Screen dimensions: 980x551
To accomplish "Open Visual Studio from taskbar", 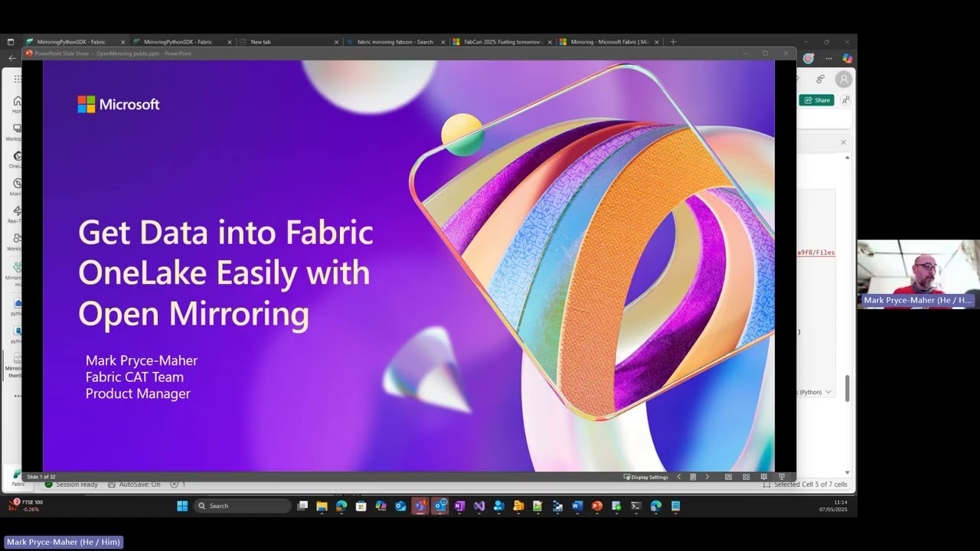I will [479, 506].
